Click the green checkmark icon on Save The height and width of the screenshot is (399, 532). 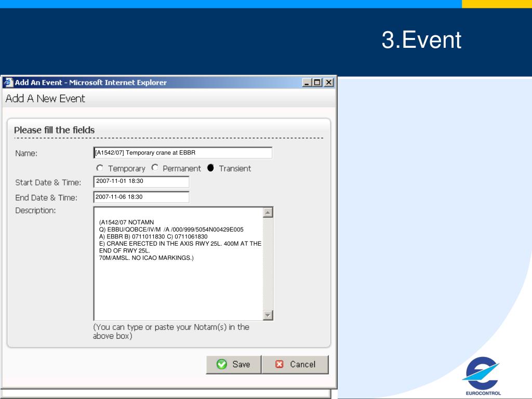tap(221, 364)
